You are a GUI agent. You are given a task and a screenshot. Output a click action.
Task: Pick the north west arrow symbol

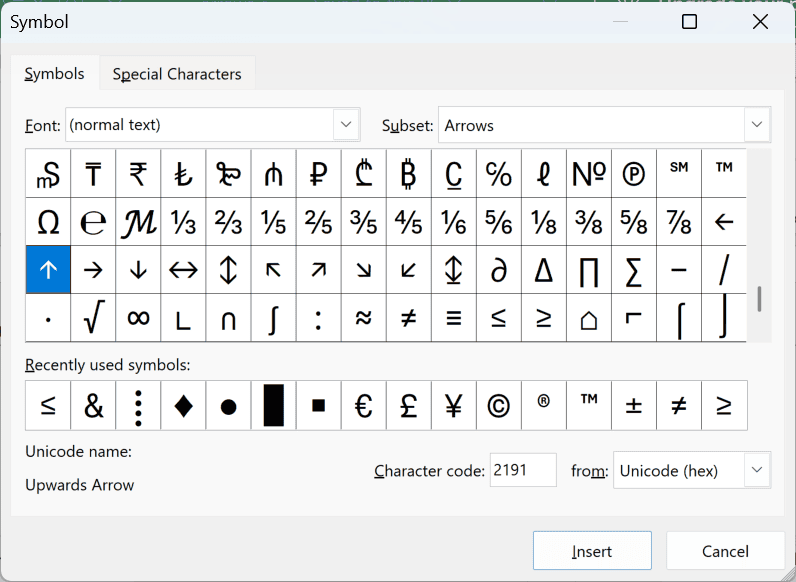pyautogui.click(x=273, y=270)
